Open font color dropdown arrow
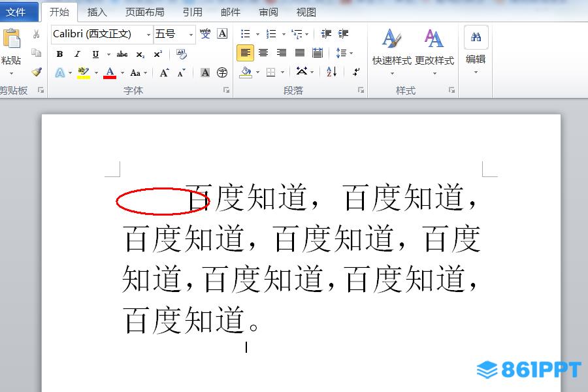 122,73
